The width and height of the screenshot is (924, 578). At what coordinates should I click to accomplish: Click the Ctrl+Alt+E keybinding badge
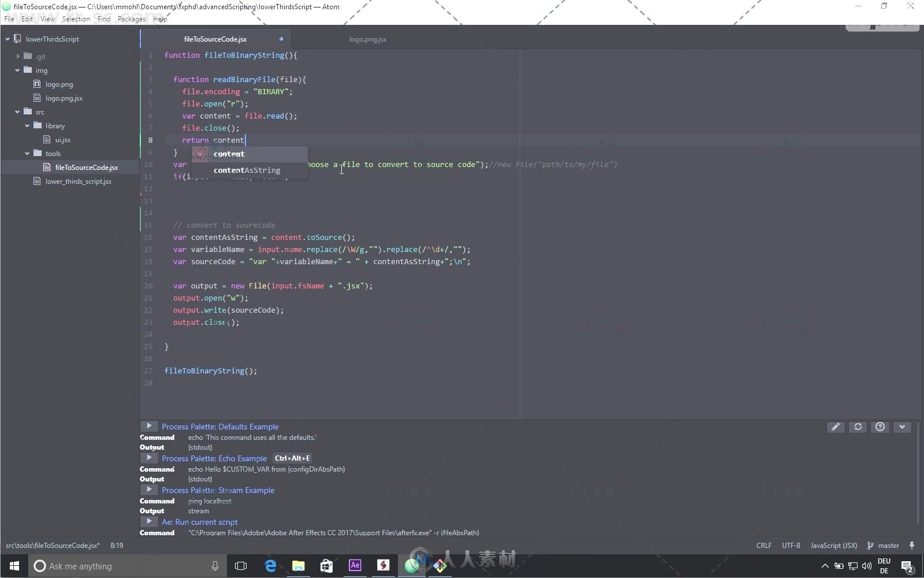[x=292, y=458]
